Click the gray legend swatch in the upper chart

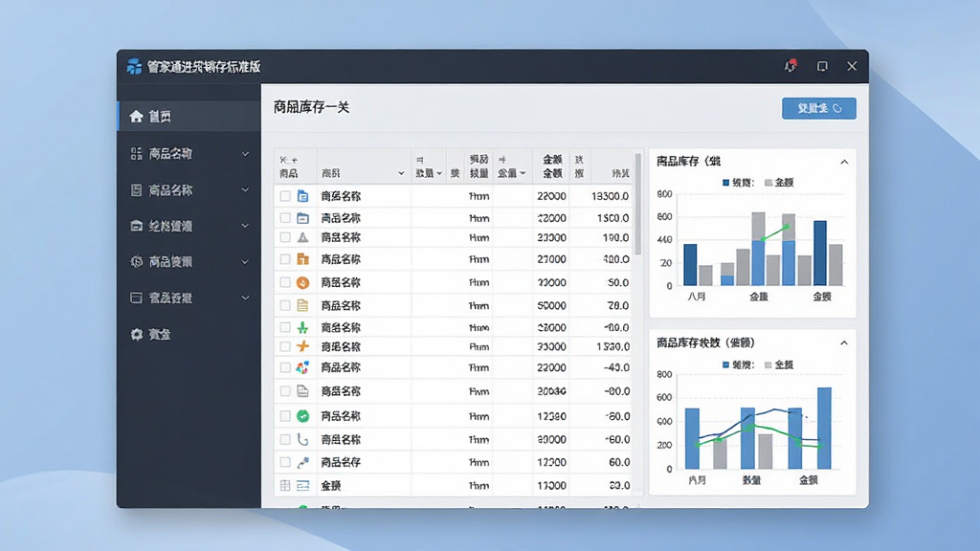coord(768,183)
